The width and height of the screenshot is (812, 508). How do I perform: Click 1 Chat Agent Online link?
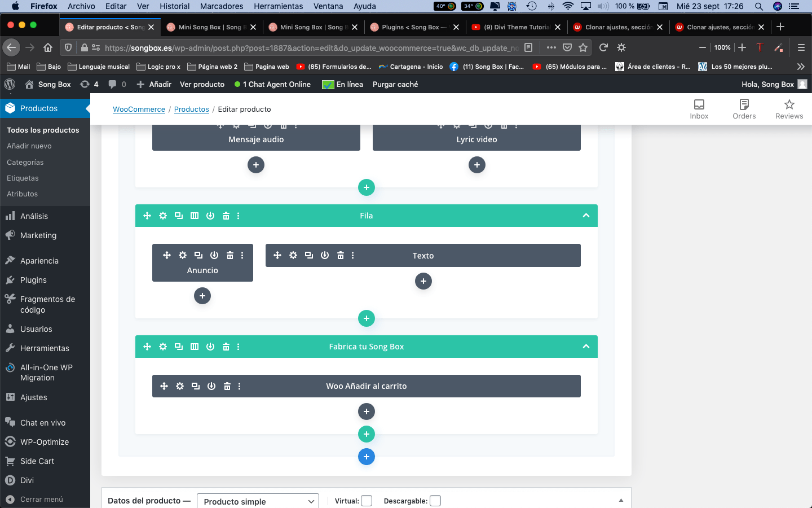pos(273,84)
